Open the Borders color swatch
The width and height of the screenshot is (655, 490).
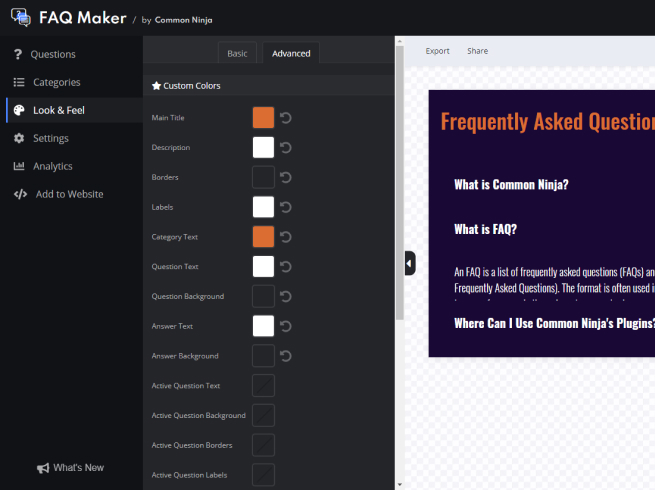pyautogui.click(x=263, y=178)
